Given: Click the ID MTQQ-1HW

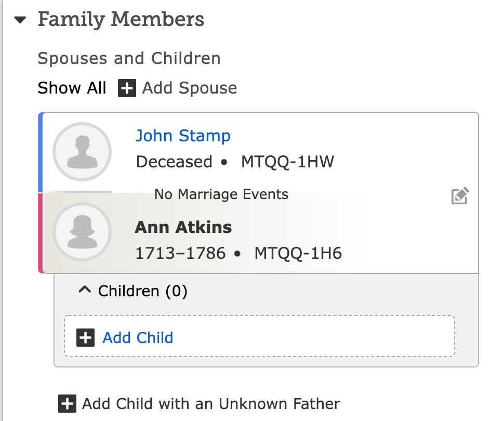Looking at the screenshot, I should [288, 162].
